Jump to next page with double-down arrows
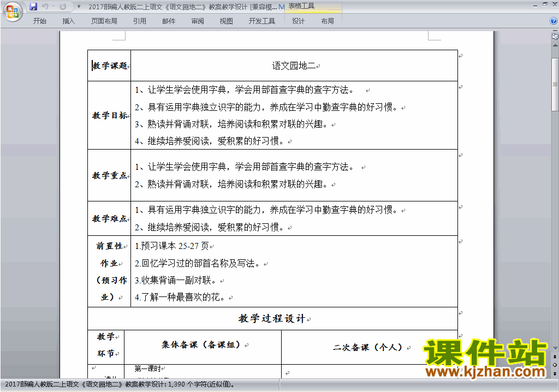The height and width of the screenshot is (392, 559). click(x=555, y=373)
